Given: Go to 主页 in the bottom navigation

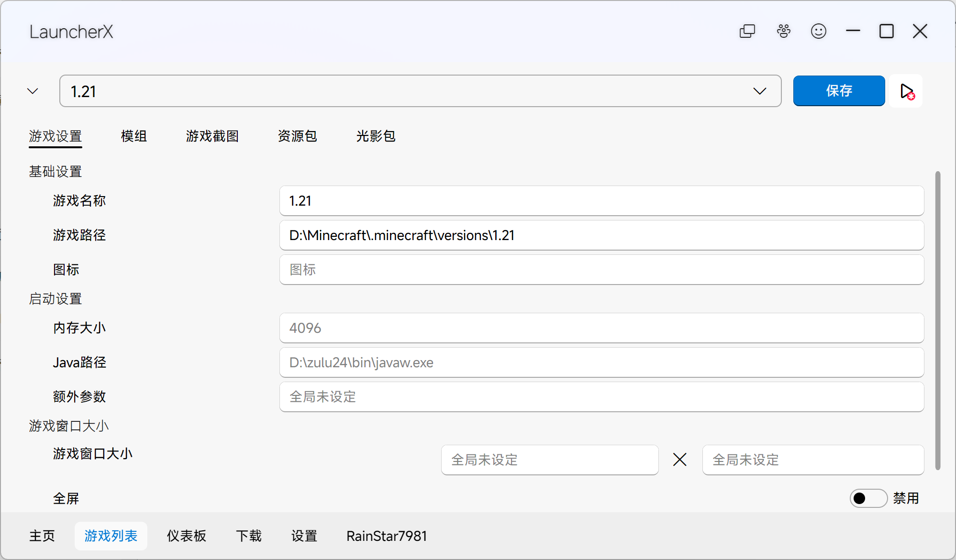Looking at the screenshot, I should (x=42, y=536).
